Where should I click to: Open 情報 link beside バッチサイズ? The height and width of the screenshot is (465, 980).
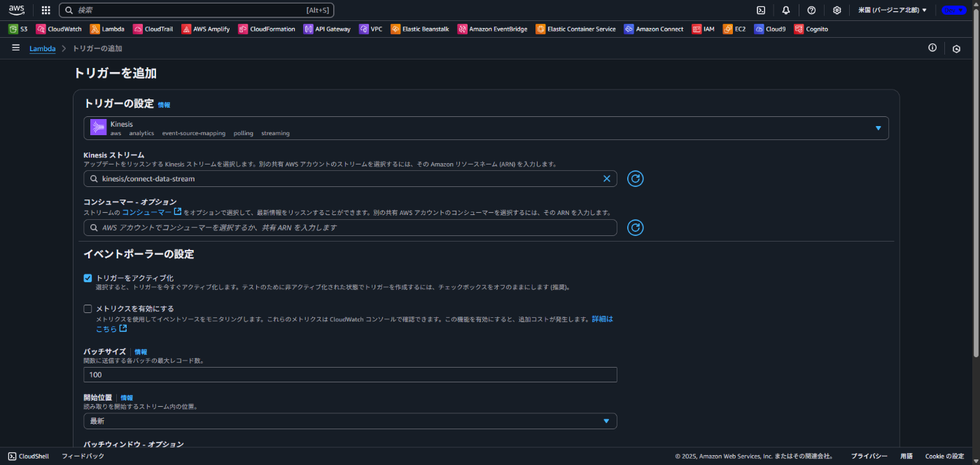tap(141, 352)
